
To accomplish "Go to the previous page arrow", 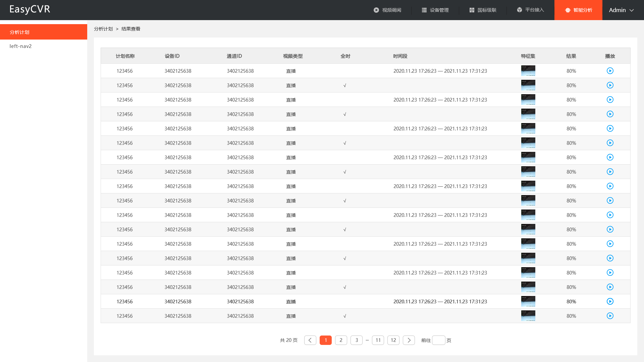I will click(310, 340).
